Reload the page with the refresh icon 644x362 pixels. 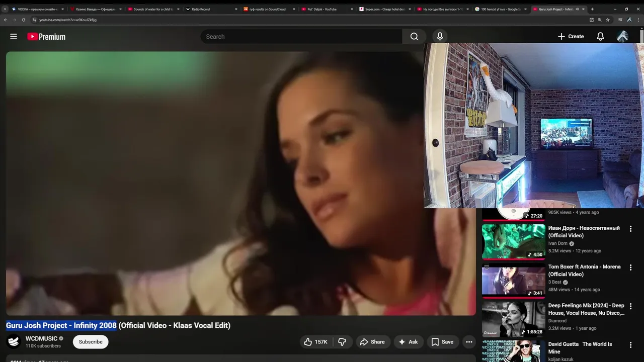(23, 20)
